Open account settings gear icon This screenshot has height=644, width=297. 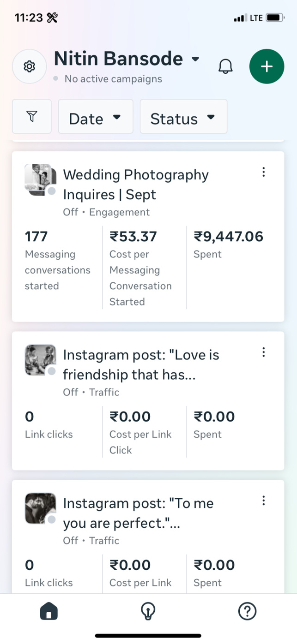point(30,67)
